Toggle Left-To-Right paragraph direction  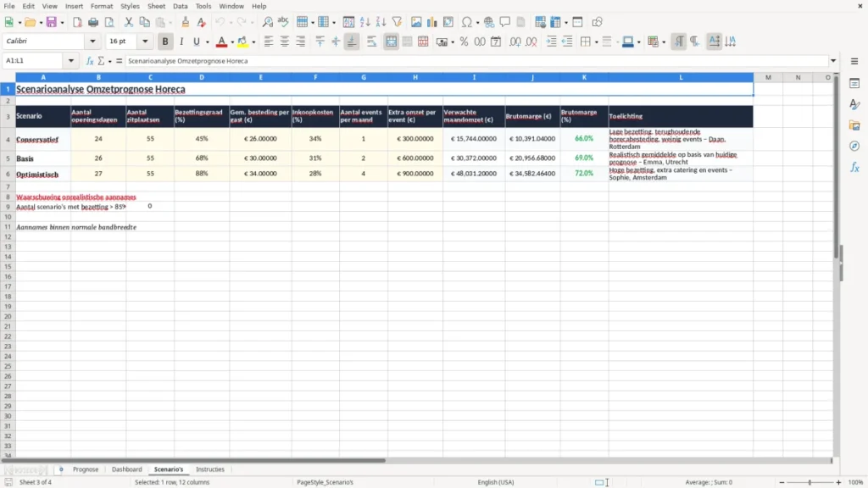(x=679, y=42)
